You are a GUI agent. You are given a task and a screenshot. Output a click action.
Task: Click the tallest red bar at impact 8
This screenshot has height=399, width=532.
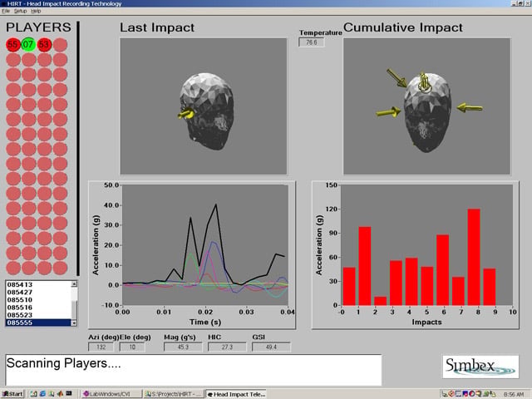[x=474, y=257]
